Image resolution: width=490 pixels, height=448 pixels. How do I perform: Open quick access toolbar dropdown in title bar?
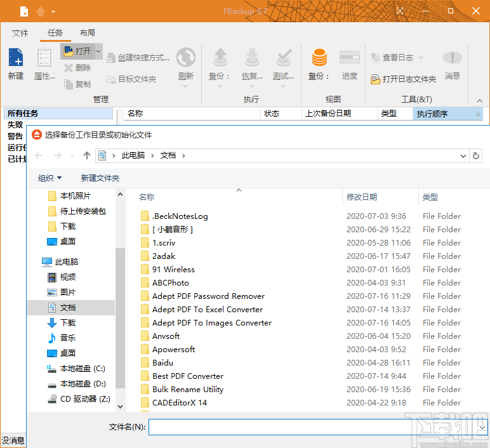(x=53, y=12)
